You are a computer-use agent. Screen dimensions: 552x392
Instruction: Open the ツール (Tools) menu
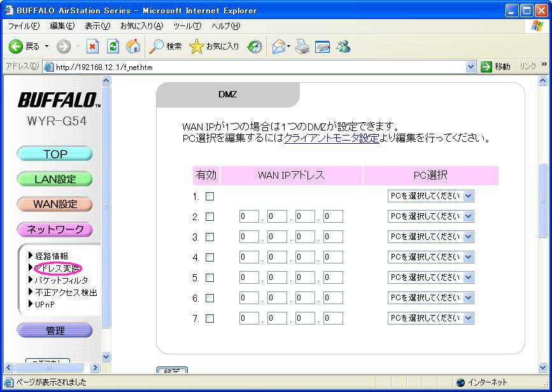tap(187, 26)
